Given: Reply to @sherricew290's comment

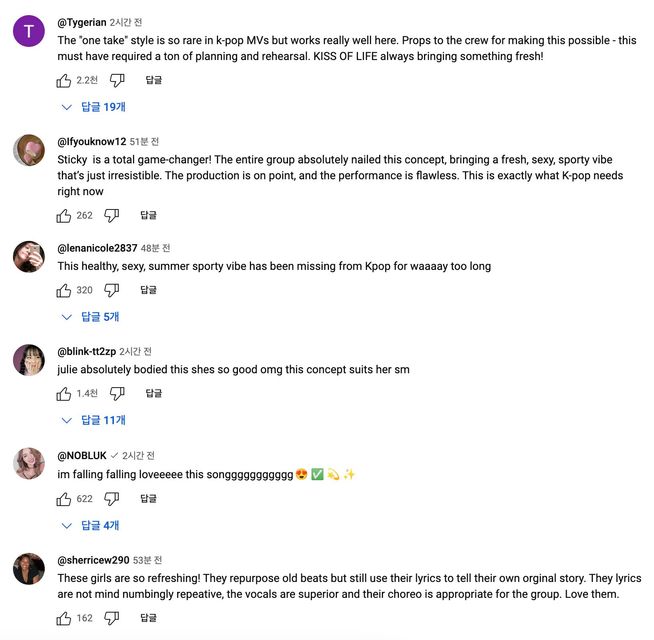Looking at the screenshot, I should tap(148, 619).
